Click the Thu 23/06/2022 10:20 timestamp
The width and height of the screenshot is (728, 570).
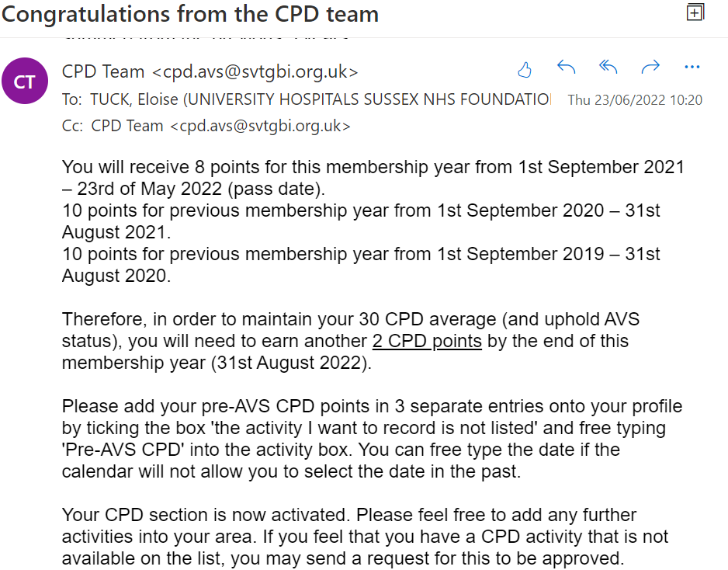[635, 100]
